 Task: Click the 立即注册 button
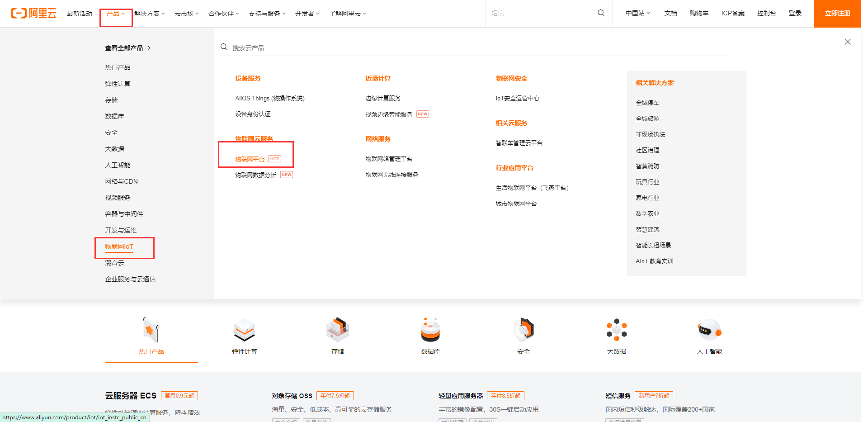click(837, 14)
